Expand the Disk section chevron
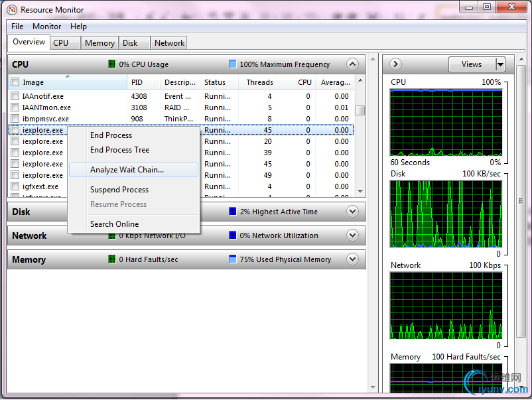 [352, 212]
